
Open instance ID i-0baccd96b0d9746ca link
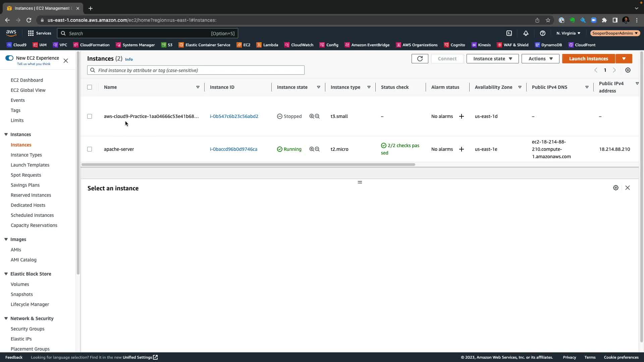(x=233, y=149)
